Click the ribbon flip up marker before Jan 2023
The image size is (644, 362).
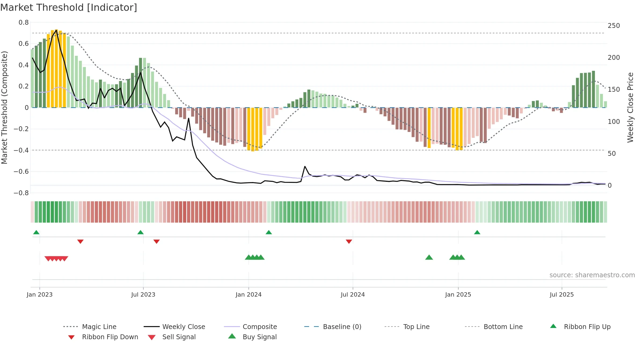point(36,232)
